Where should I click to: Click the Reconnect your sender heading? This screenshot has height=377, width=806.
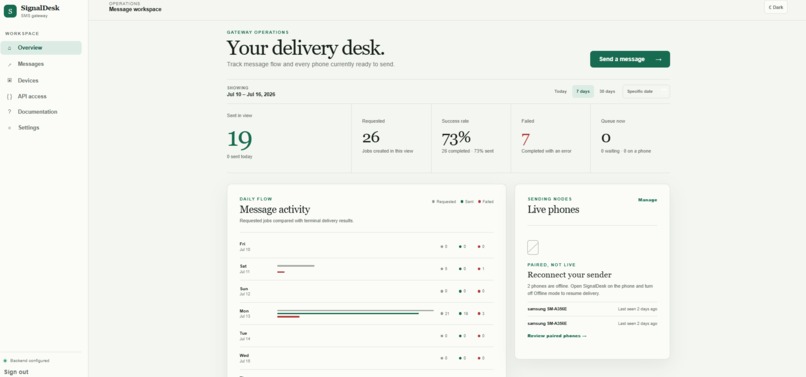point(570,275)
